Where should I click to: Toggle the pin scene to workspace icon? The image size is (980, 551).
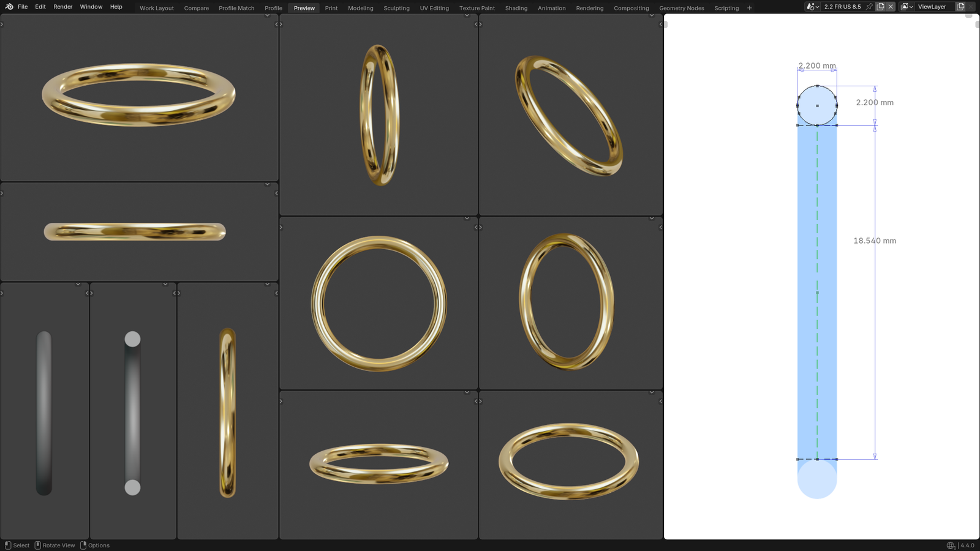pyautogui.click(x=869, y=7)
